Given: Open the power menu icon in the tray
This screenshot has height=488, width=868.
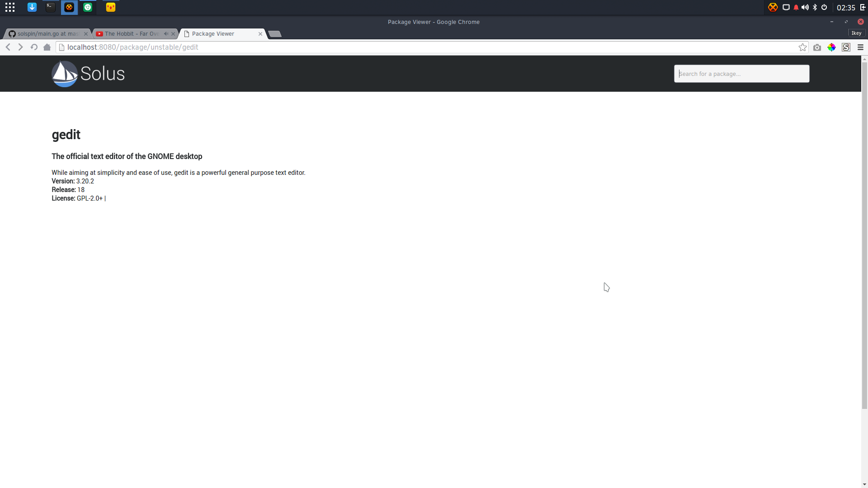Looking at the screenshot, I should coord(824,7).
